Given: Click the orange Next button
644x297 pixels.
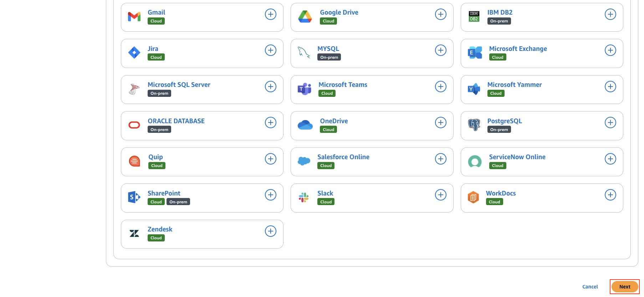Looking at the screenshot, I should tap(625, 287).
